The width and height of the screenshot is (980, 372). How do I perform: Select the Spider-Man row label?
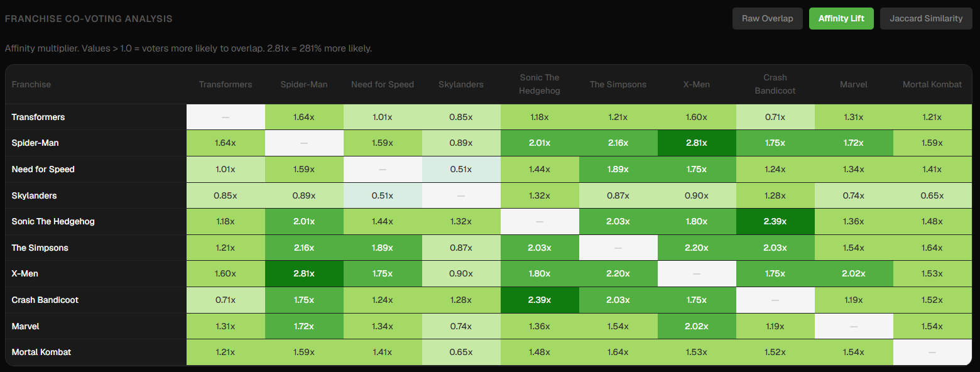click(x=35, y=143)
